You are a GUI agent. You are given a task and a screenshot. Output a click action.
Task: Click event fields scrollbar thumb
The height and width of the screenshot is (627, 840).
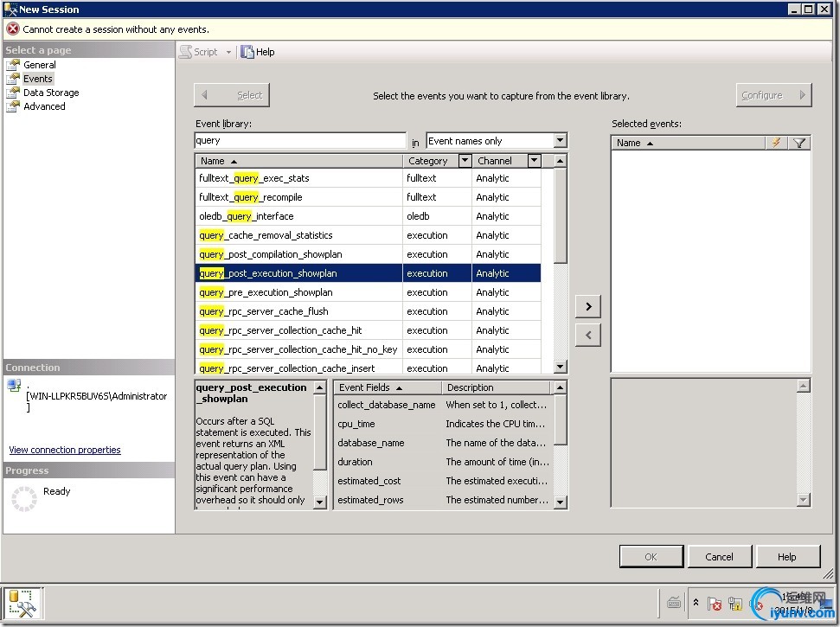coord(560,419)
